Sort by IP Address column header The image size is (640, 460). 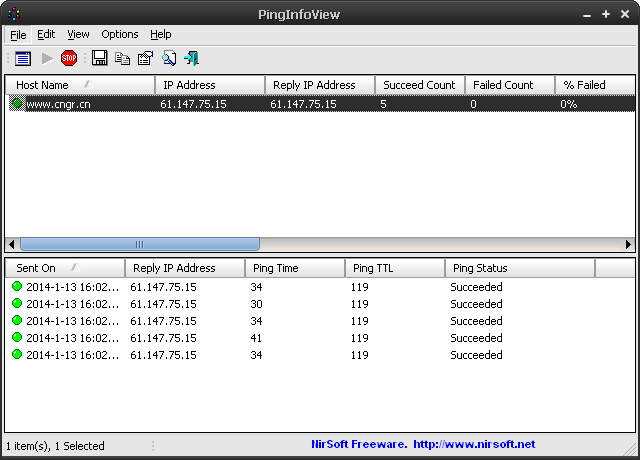[x=210, y=85]
